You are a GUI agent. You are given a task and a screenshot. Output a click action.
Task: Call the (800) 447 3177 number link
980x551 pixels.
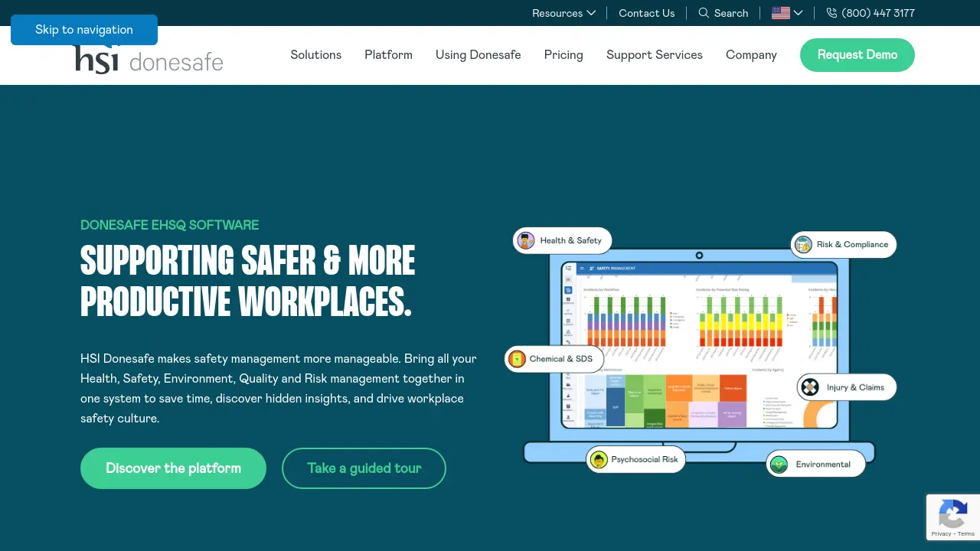[x=878, y=13]
